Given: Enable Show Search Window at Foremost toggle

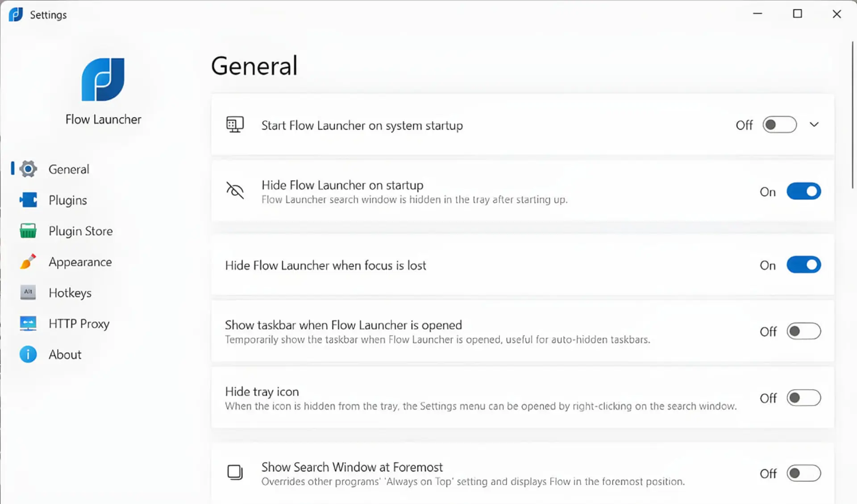Looking at the screenshot, I should (803, 473).
